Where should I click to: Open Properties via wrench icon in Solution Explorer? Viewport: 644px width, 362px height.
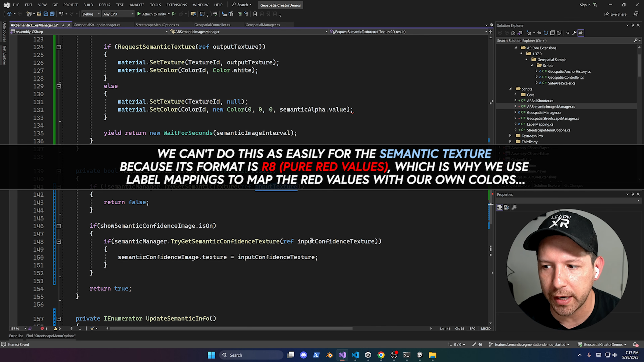574,33
